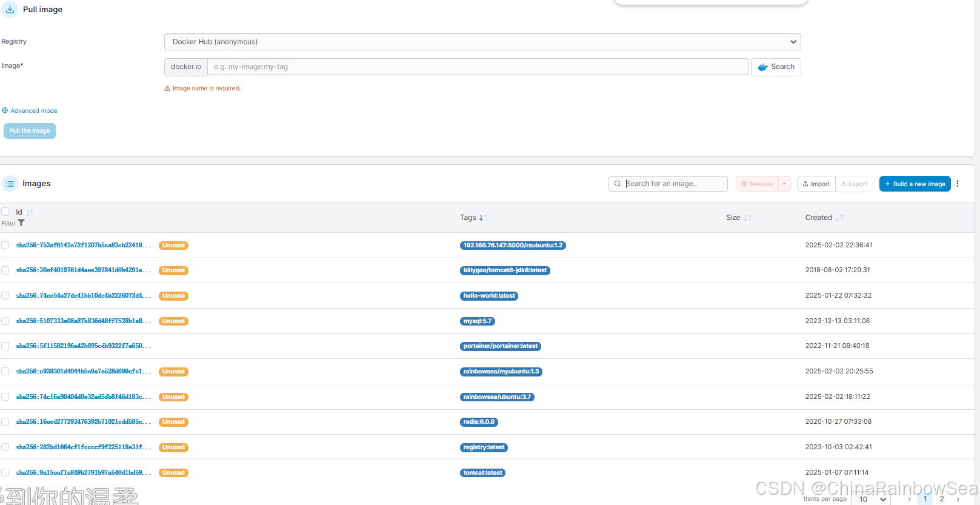Click the Created column header
Viewport: 980px width, 505px height.
click(x=819, y=218)
